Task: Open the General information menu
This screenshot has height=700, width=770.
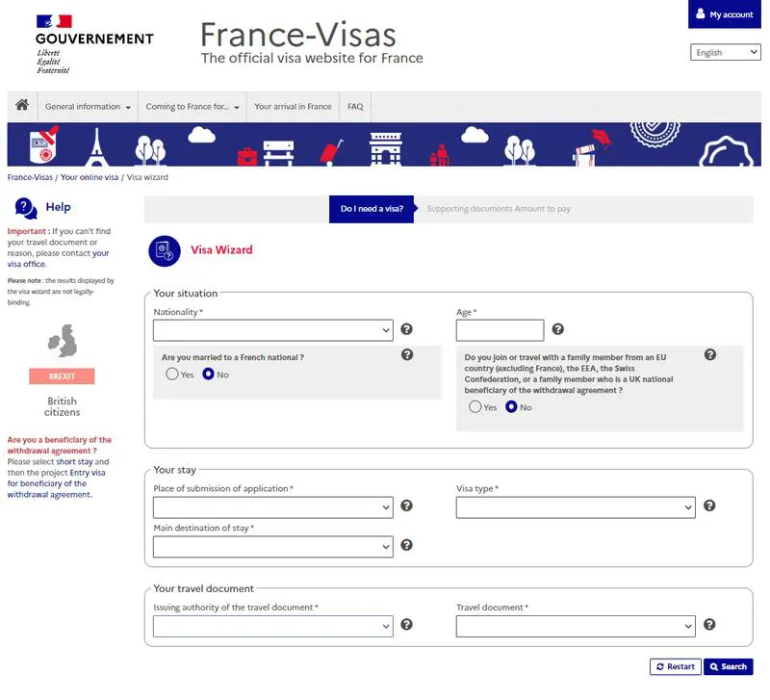Action: [88, 107]
